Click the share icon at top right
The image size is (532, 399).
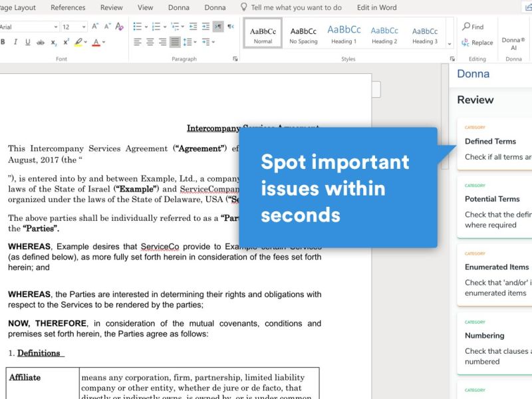[527, 7]
